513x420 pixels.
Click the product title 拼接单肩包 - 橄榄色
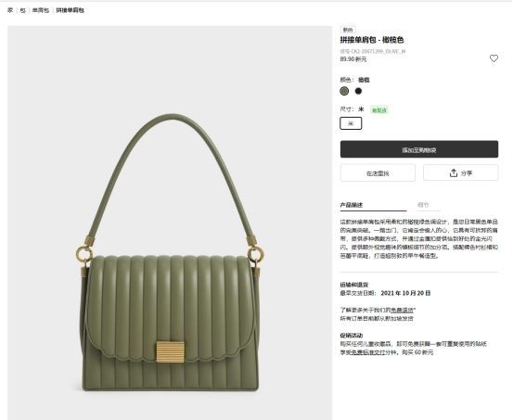(372, 40)
